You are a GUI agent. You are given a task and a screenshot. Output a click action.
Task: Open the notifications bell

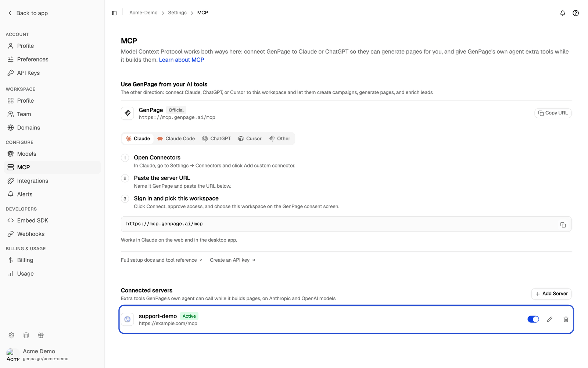tap(563, 13)
